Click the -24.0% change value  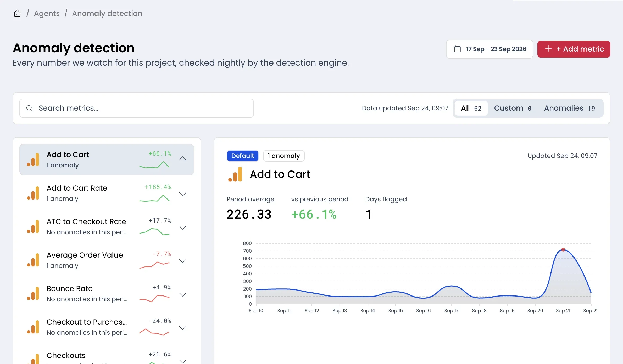[160, 321]
